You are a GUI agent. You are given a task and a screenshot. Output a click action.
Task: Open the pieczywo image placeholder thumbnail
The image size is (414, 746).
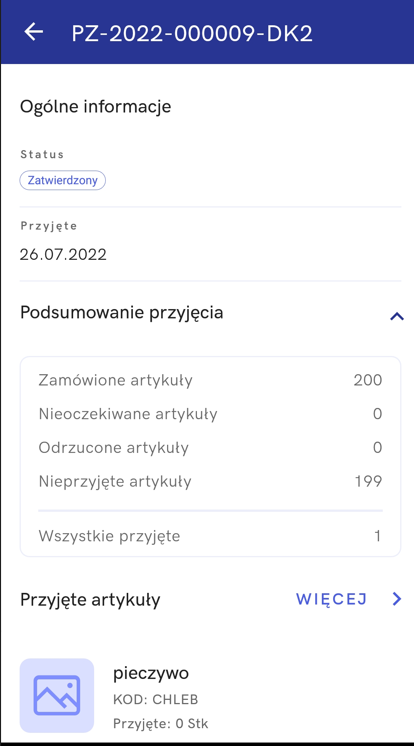click(x=57, y=695)
